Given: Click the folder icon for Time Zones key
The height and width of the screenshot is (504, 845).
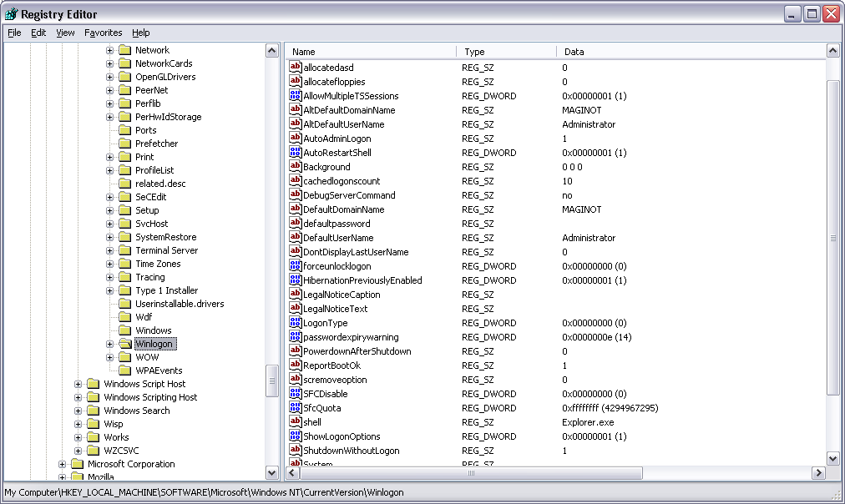Looking at the screenshot, I should (125, 264).
